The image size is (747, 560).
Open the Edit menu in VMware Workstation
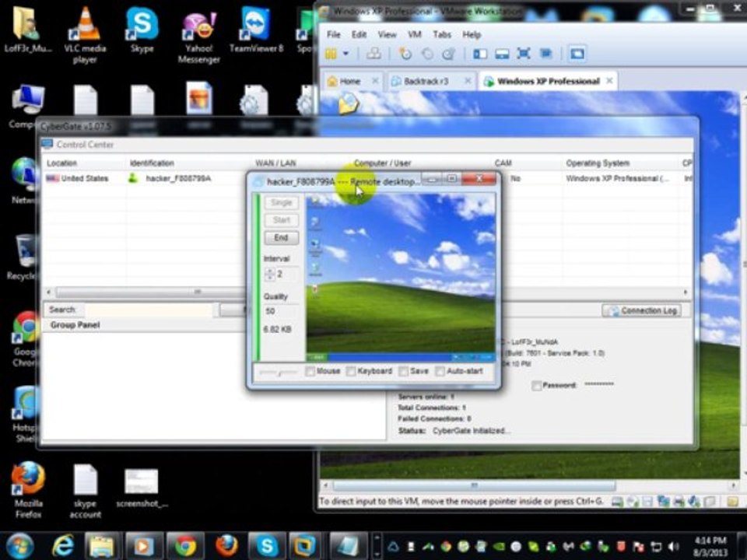[359, 35]
